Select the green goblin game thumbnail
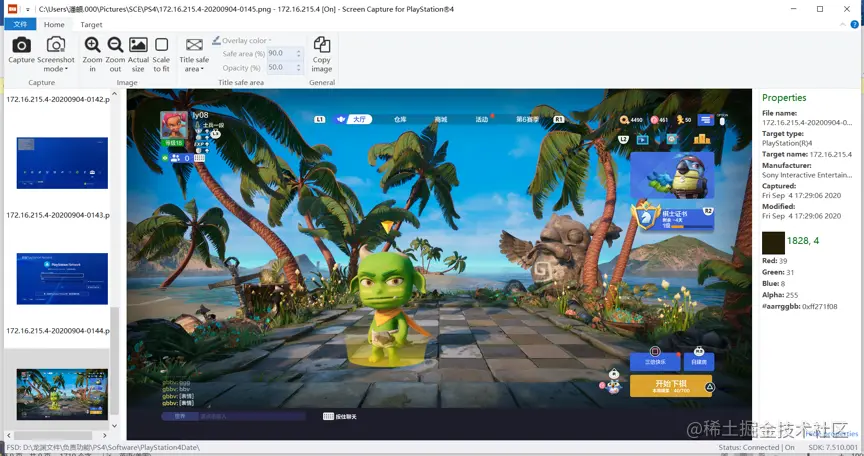 tap(62, 394)
